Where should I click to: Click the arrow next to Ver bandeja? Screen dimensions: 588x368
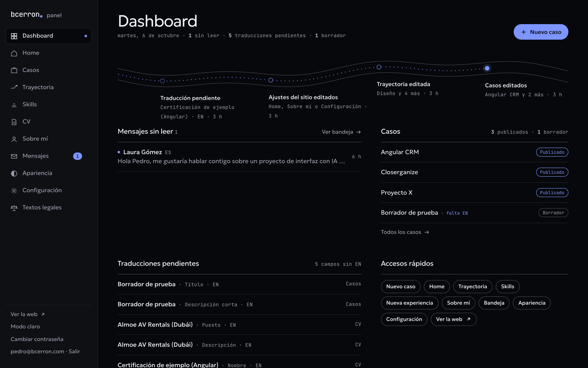(x=358, y=132)
